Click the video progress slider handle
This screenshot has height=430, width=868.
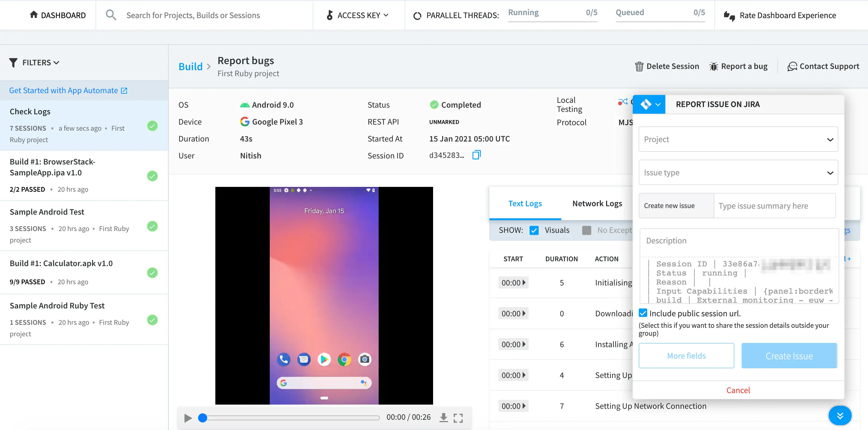[203, 418]
